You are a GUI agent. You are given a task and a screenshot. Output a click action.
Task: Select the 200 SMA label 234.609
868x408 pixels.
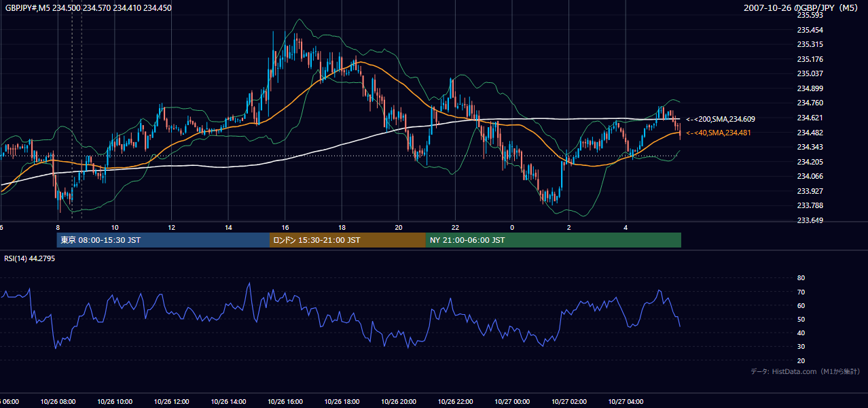(720, 119)
